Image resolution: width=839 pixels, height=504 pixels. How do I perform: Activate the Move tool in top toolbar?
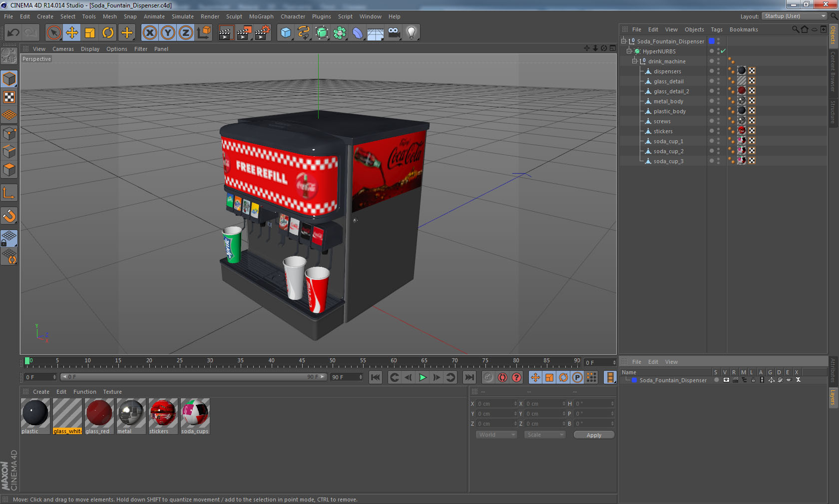click(72, 33)
